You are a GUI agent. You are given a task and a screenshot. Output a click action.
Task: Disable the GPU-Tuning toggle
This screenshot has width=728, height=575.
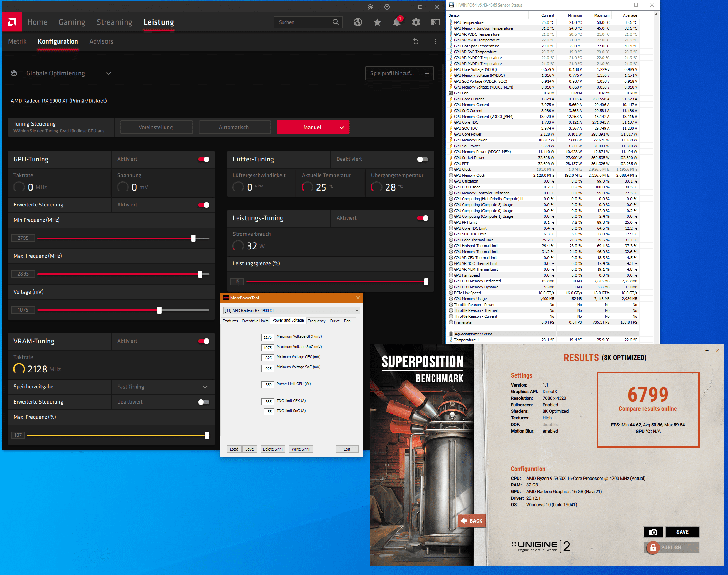point(204,159)
